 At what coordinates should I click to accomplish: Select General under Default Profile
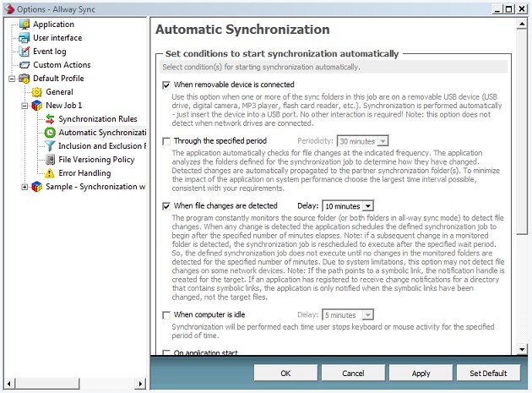59,92
